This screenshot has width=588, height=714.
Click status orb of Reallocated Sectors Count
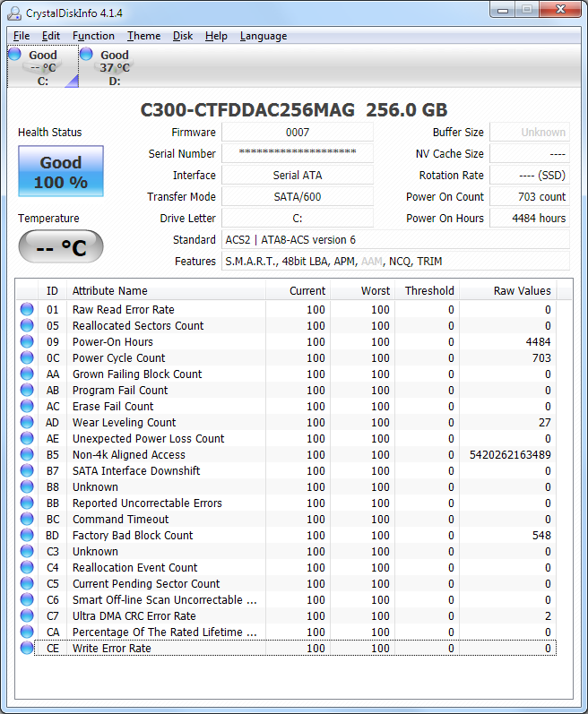[27, 325]
